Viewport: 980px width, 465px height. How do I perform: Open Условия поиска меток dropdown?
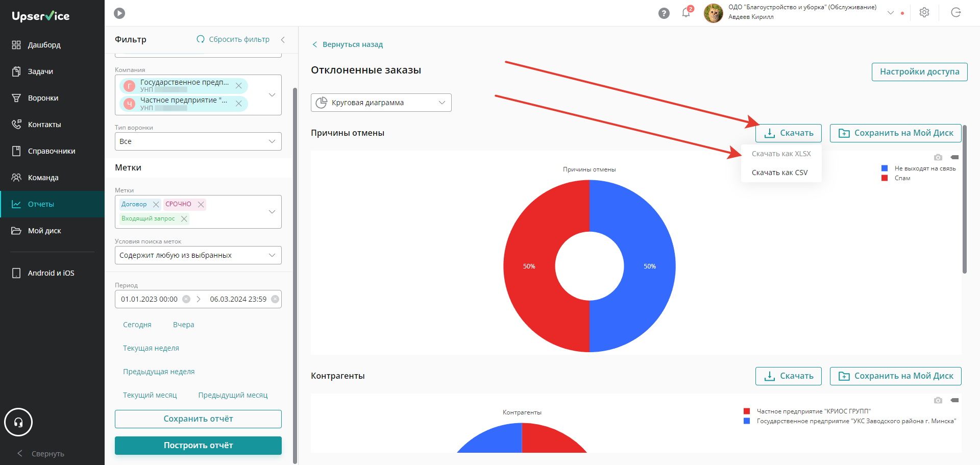[x=198, y=255]
